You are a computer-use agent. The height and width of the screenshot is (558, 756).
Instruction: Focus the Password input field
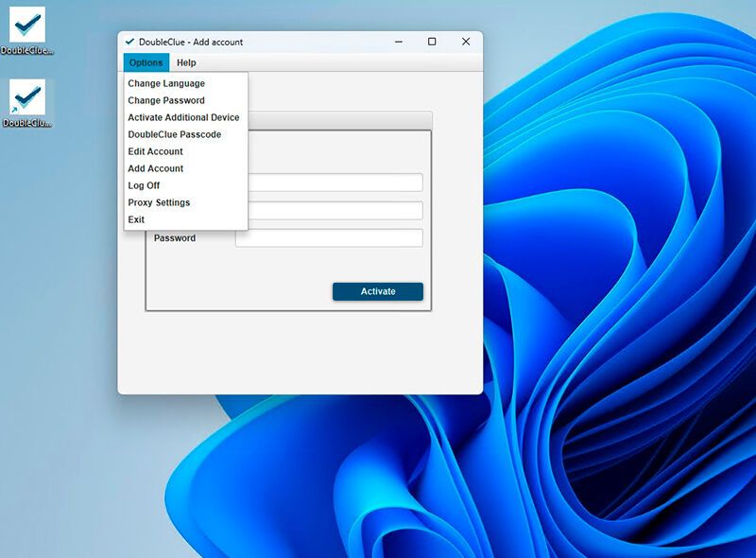click(x=329, y=238)
